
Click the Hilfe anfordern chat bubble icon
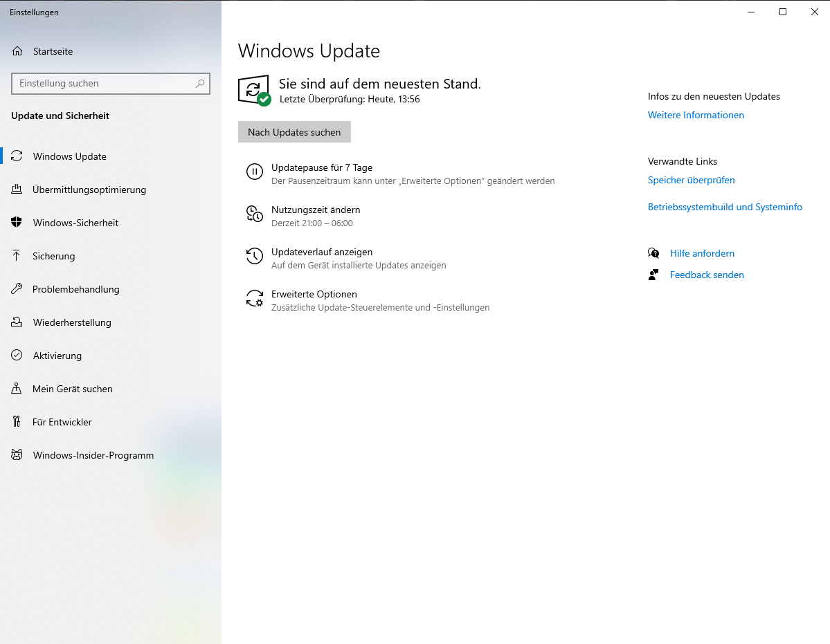tap(653, 253)
